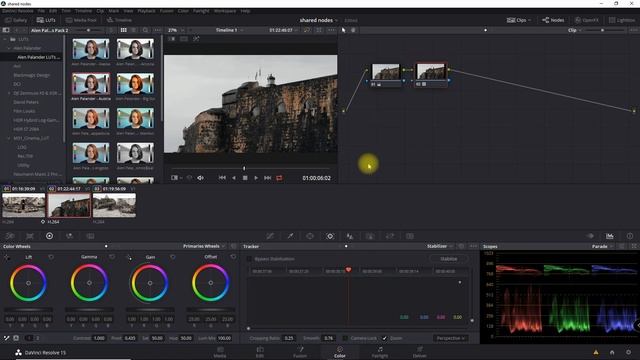Open the Key palette icon
Screen dimensions: 640x360
tap(370, 236)
